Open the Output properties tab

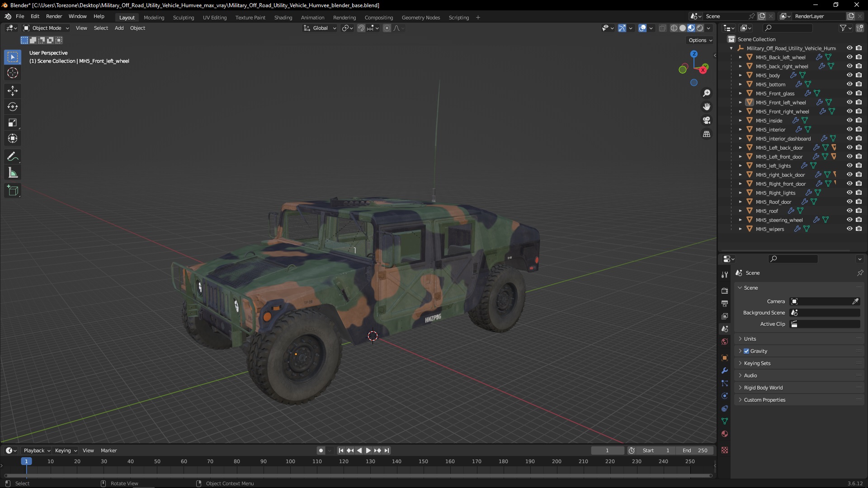tap(725, 303)
